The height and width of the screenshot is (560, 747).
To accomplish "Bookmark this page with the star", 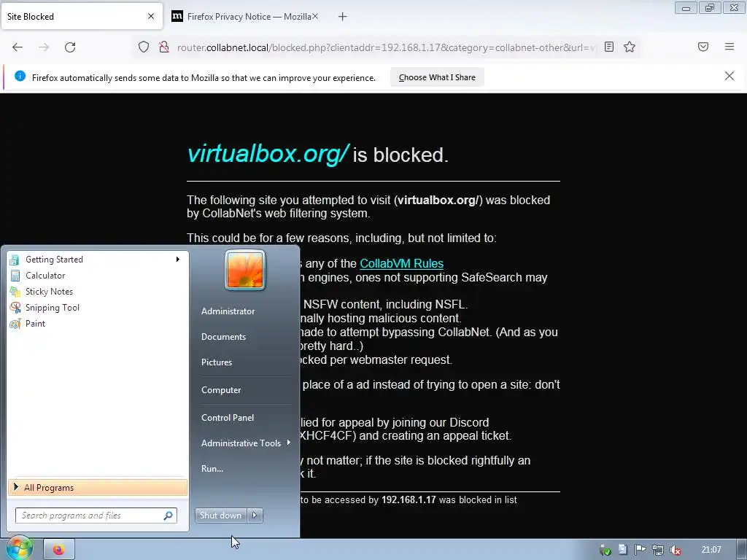I will 630,47.
